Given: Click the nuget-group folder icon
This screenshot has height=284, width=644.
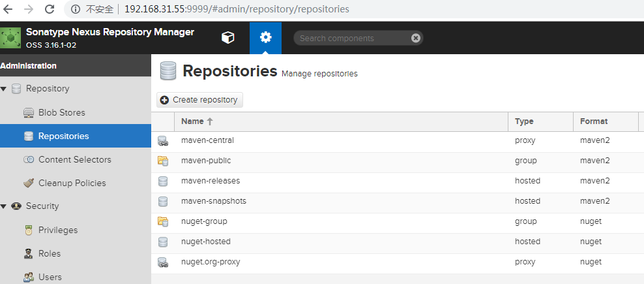Looking at the screenshot, I should [163, 222].
